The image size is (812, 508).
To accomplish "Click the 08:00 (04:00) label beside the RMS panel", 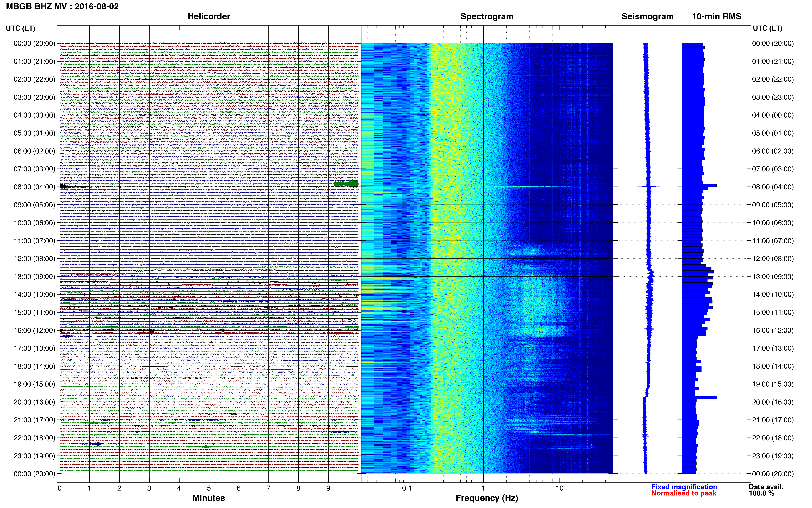I will click(773, 187).
